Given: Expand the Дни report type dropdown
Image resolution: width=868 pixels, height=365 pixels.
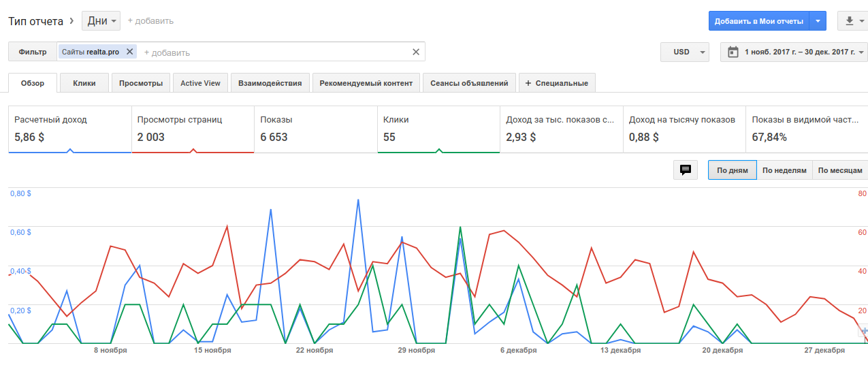Looking at the screenshot, I should pos(101,21).
